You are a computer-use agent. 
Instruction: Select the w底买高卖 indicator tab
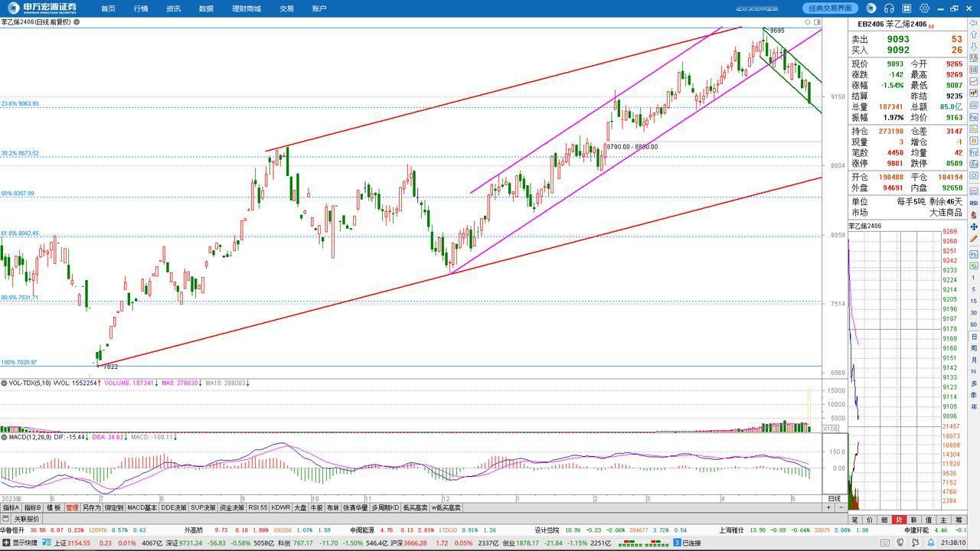click(446, 507)
